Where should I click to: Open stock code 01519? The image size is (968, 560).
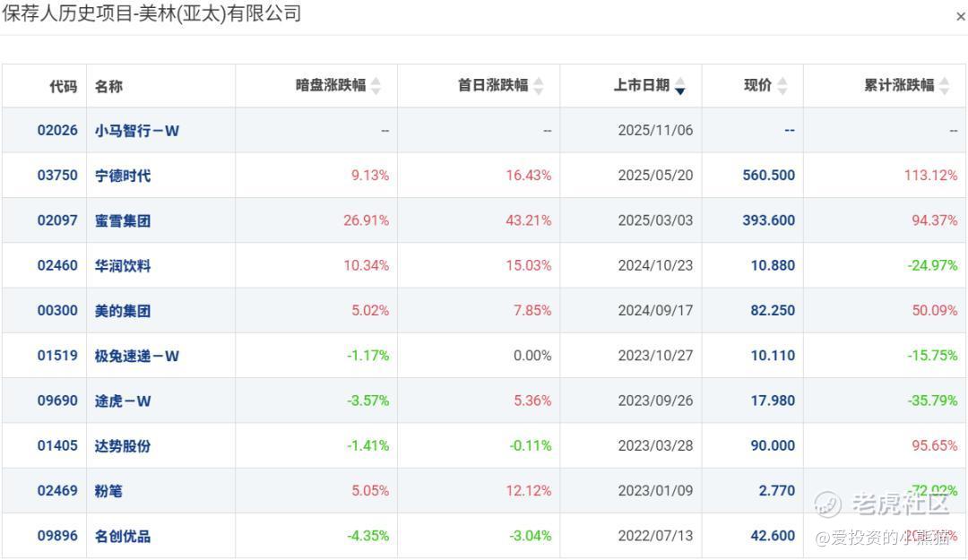(x=57, y=356)
